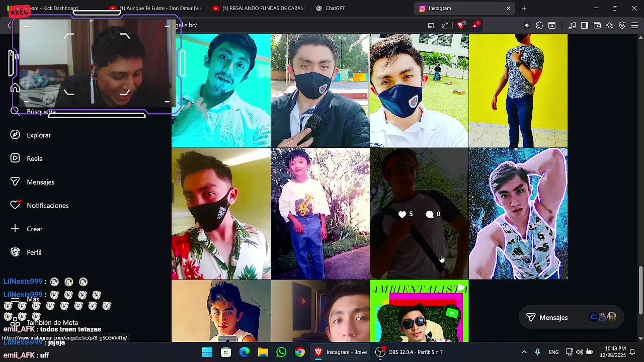The image size is (644, 362).
Task: Switch to OBS 32.0.4 taskbar window
Action: click(x=410, y=352)
